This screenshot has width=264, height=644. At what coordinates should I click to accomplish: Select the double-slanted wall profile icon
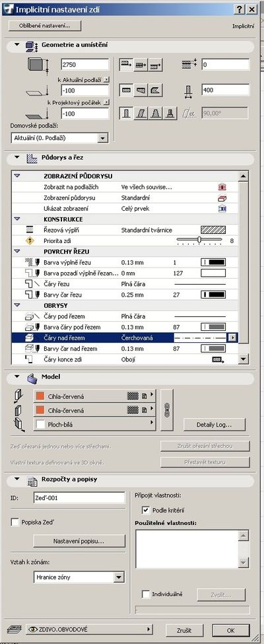coord(155,113)
